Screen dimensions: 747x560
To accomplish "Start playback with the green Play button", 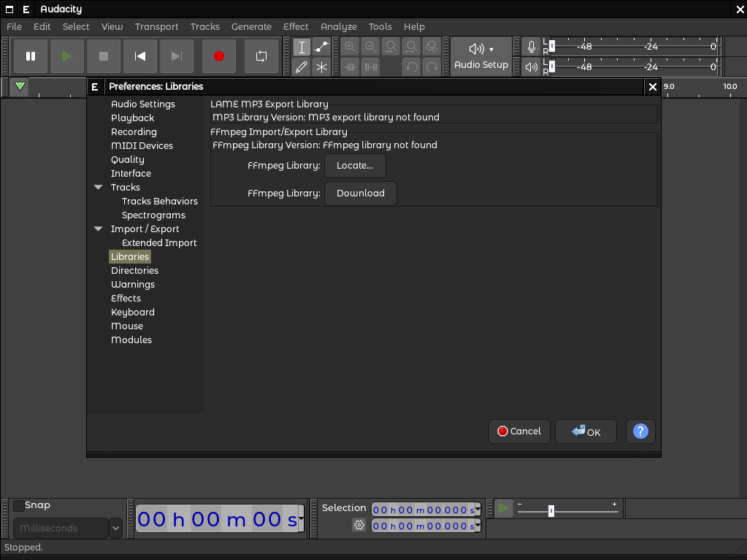I will pyautogui.click(x=67, y=56).
